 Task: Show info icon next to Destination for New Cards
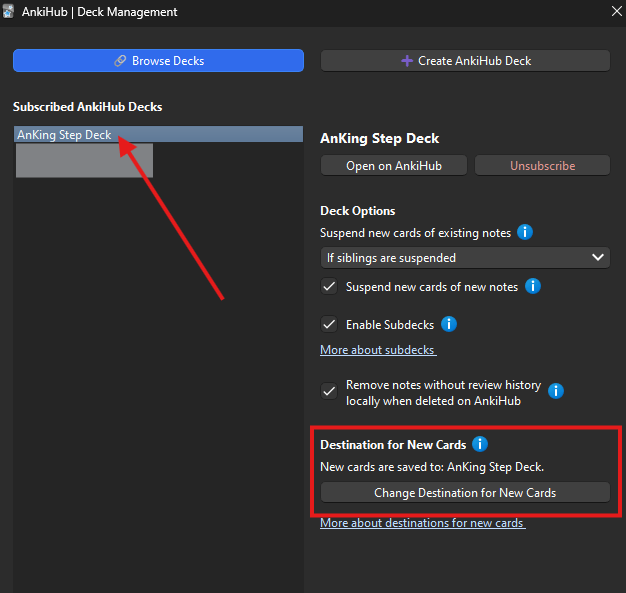(479, 444)
